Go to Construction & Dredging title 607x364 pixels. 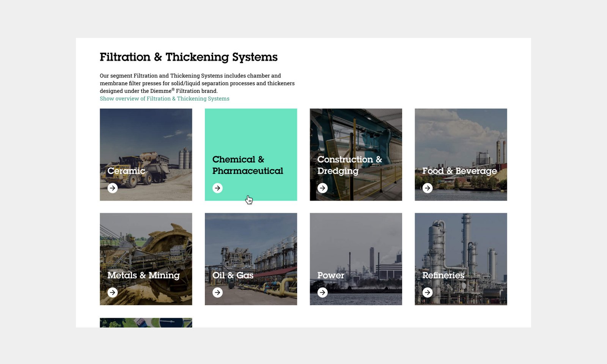point(350,165)
